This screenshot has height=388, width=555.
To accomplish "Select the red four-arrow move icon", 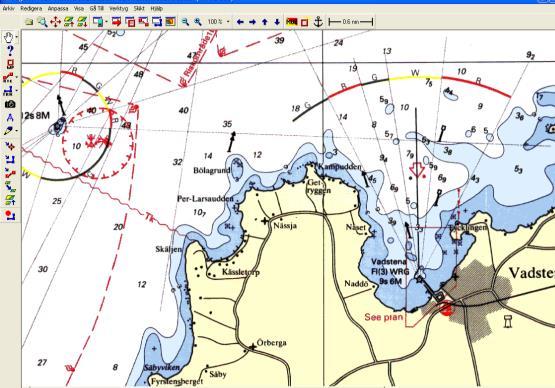I will click(x=56, y=22).
